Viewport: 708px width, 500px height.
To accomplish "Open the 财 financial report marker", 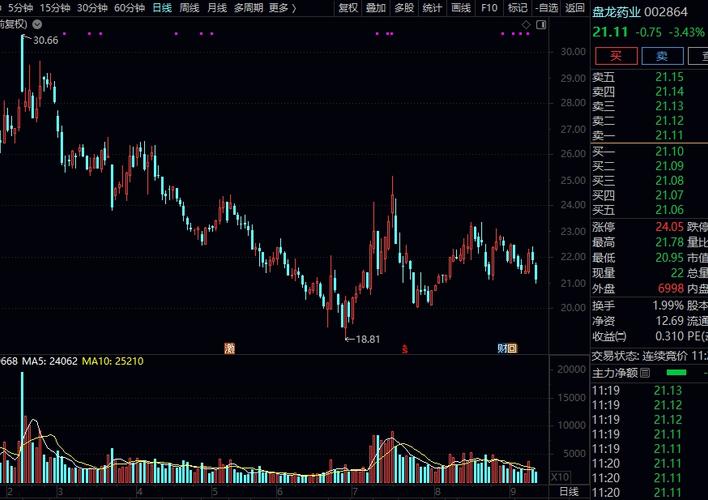I will coord(502,348).
